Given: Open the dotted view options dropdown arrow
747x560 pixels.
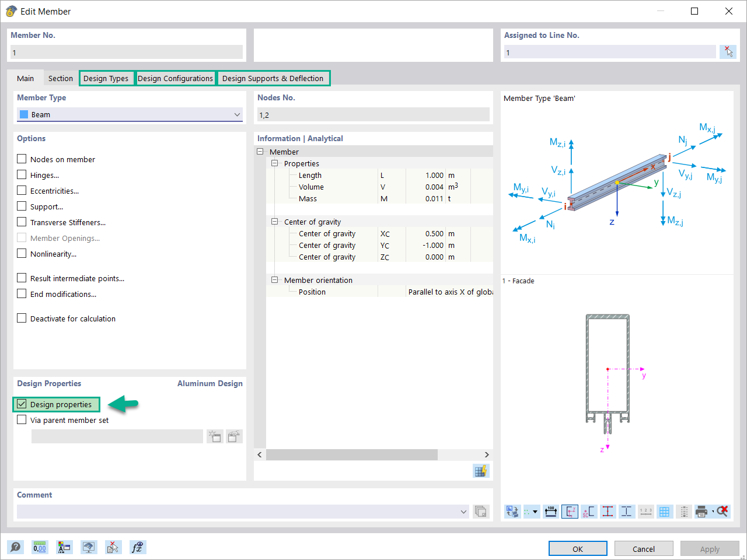Looking at the screenshot, I should coord(535,512).
